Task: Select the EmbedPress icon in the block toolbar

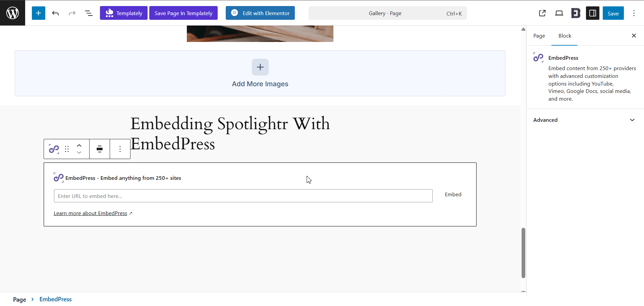Action: [53, 149]
